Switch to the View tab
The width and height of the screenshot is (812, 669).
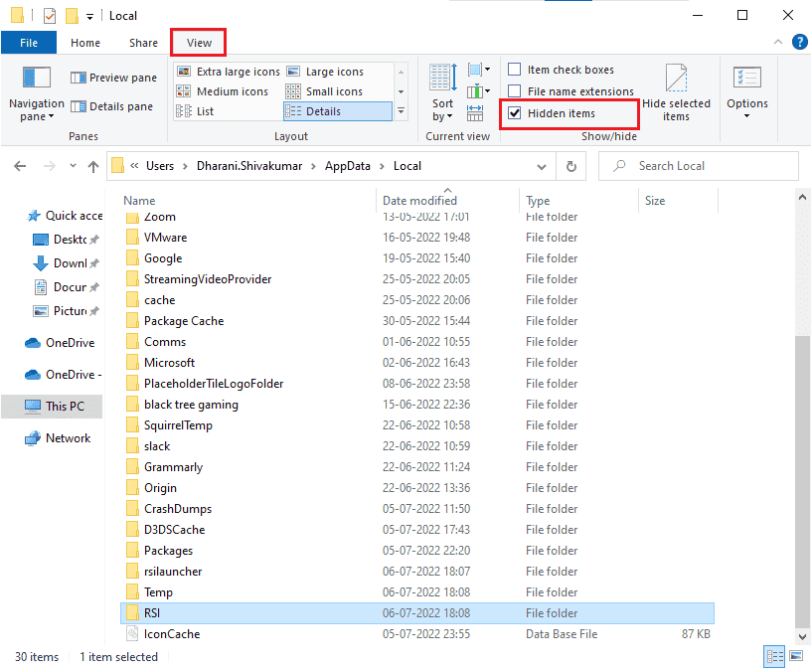pyautogui.click(x=199, y=43)
